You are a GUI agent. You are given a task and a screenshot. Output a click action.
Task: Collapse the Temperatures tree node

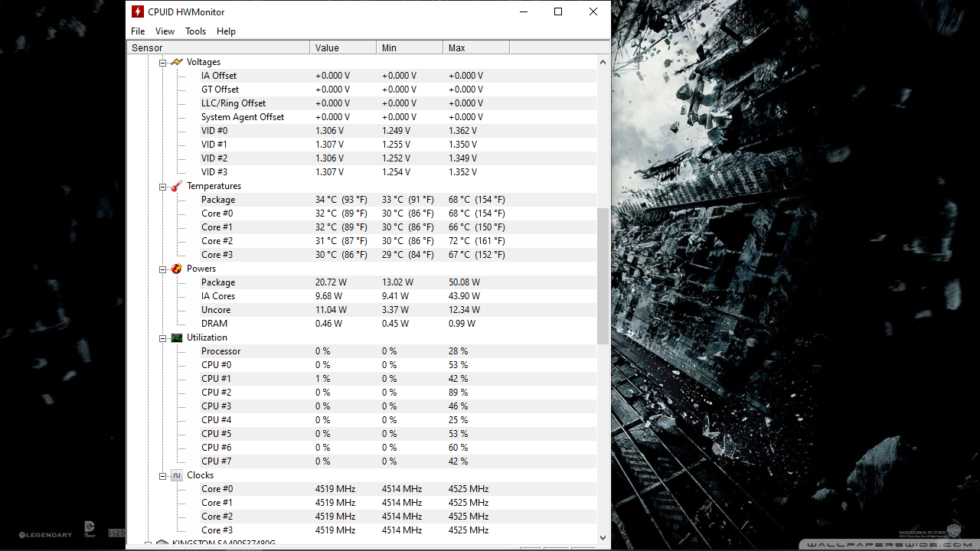click(x=162, y=186)
